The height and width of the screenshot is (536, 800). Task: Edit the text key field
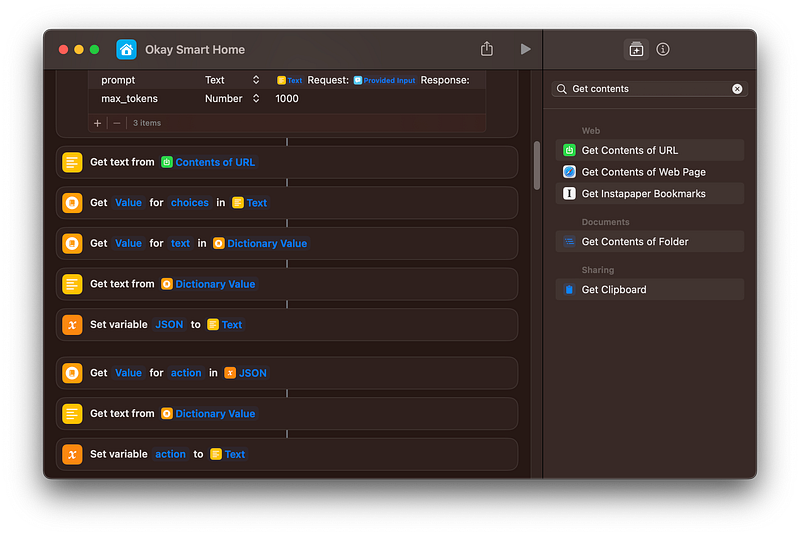coord(180,243)
